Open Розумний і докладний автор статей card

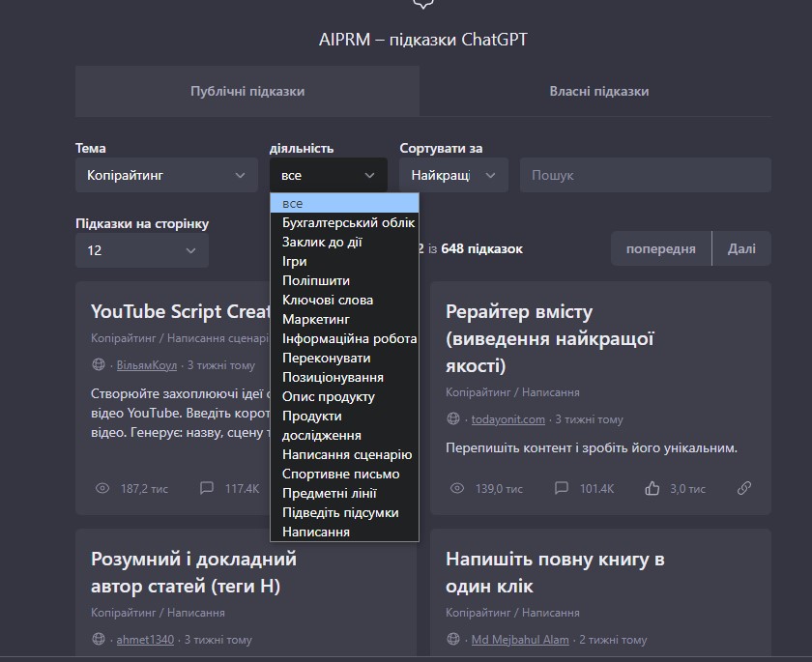click(x=193, y=572)
